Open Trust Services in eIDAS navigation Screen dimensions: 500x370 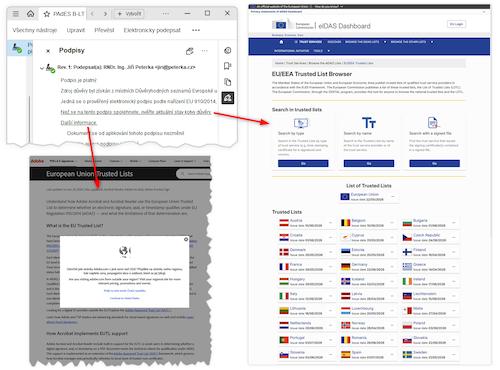point(308,42)
